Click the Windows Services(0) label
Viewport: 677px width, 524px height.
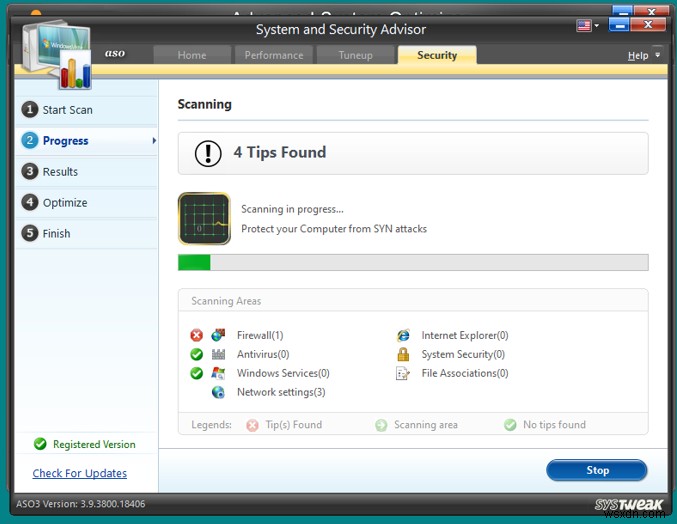pos(283,373)
